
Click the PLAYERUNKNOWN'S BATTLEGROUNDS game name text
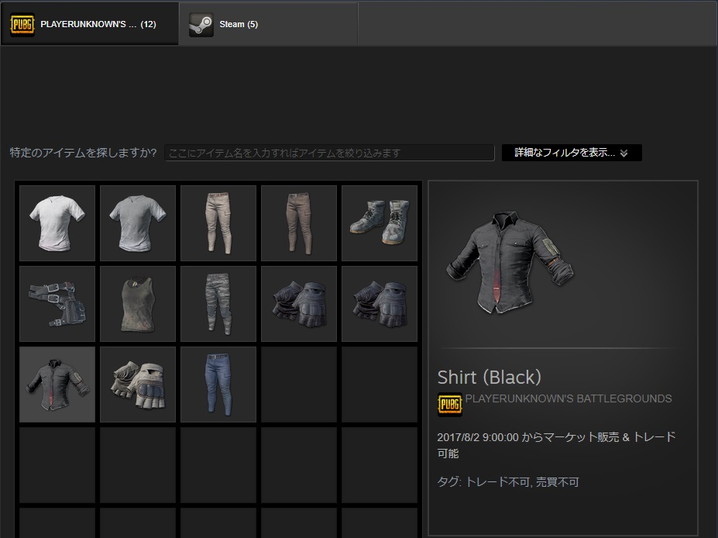(568, 399)
